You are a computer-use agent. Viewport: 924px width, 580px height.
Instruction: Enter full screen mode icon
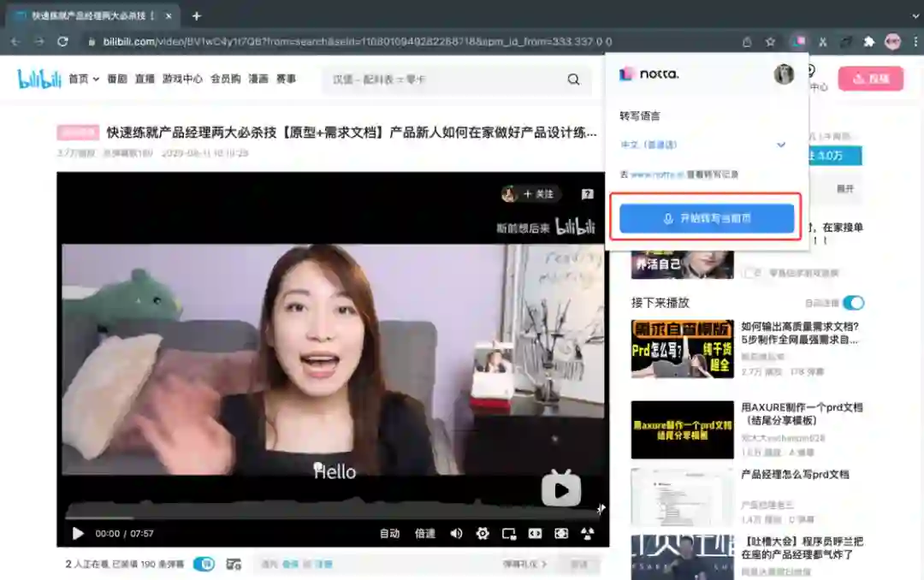[588, 534]
